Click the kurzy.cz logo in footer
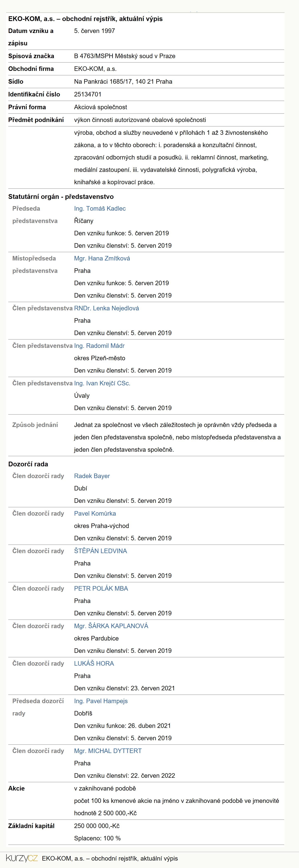The image size is (299, 868). tap(22, 858)
